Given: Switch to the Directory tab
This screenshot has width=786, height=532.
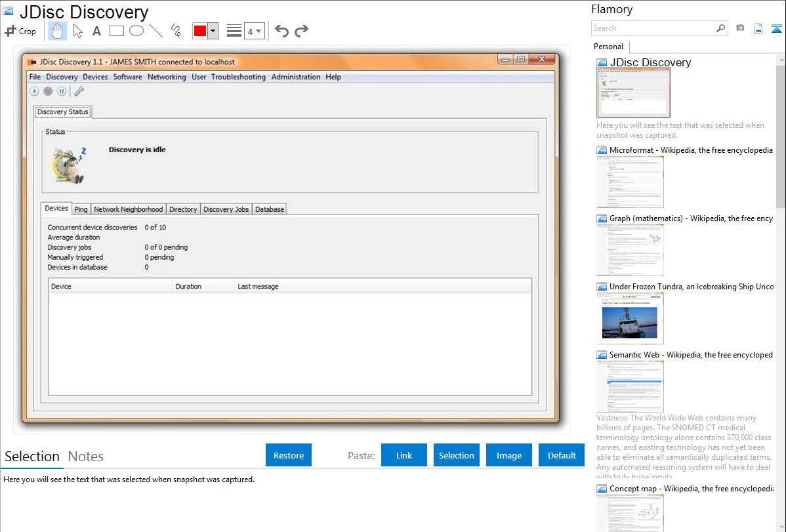Looking at the screenshot, I should tap(183, 209).
